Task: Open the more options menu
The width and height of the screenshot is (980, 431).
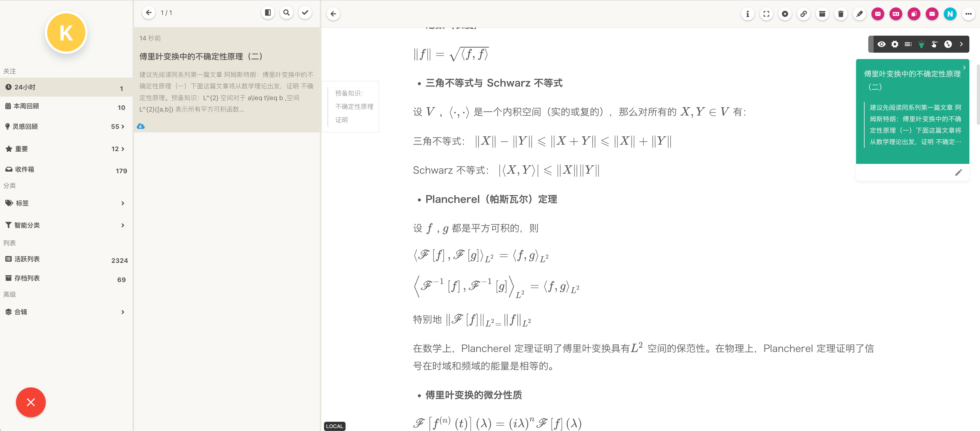Action: [969, 14]
